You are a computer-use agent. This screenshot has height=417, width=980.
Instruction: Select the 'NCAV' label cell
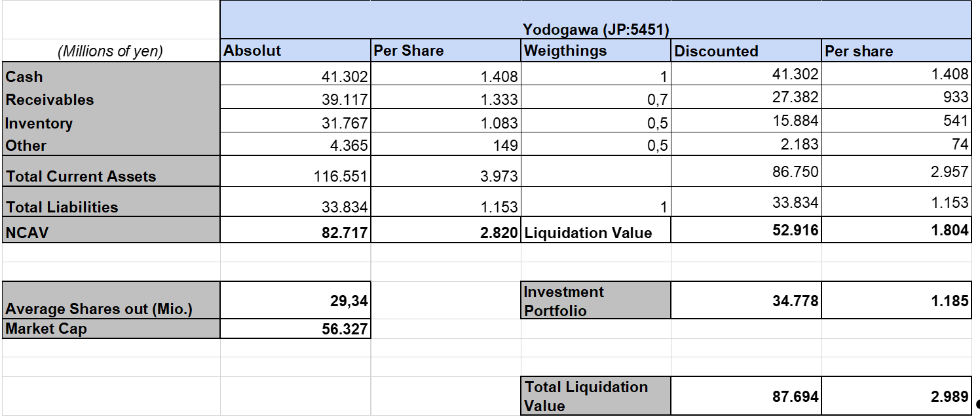coord(111,231)
